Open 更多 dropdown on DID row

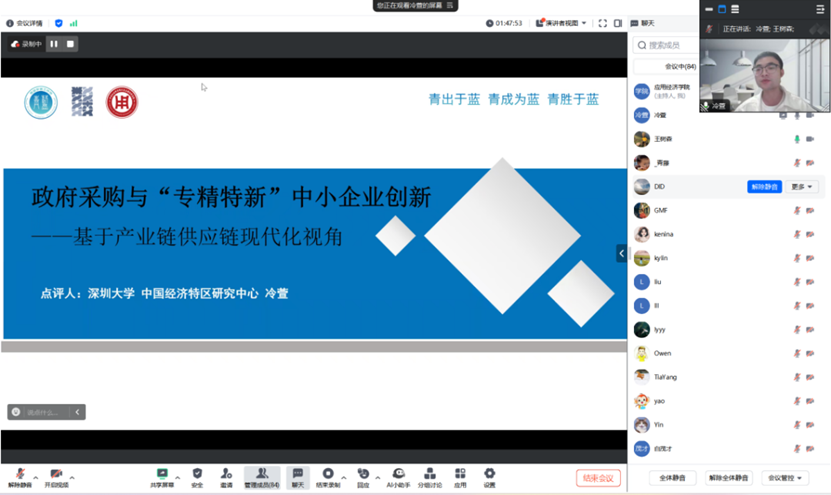tap(801, 187)
